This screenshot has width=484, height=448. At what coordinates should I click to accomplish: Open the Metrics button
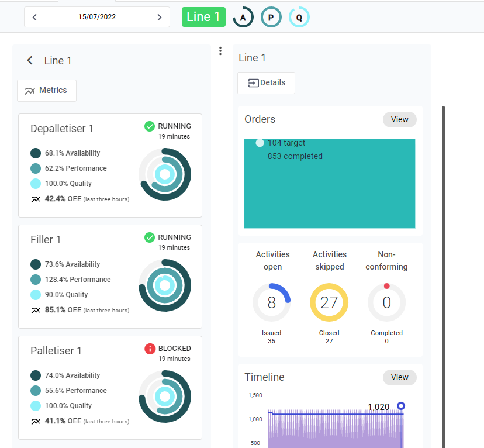point(47,91)
